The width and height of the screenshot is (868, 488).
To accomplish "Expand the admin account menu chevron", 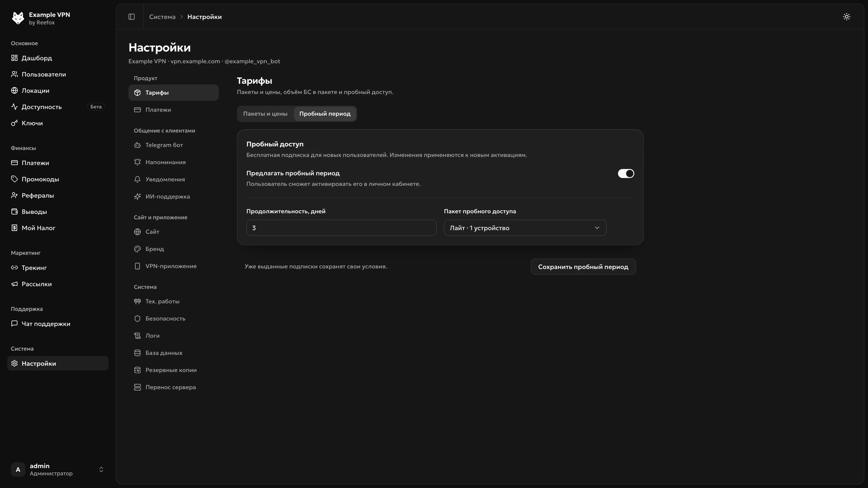I will [101, 470].
